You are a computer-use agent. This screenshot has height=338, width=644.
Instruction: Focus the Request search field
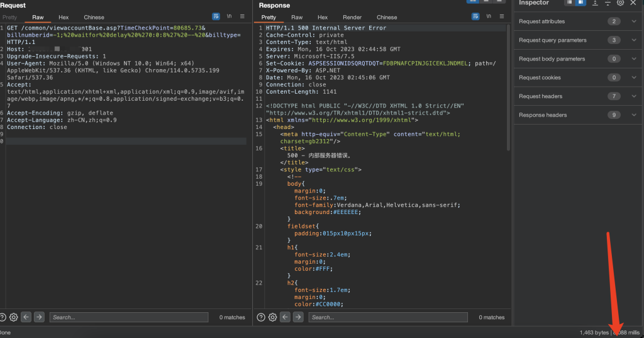[129, 317]
